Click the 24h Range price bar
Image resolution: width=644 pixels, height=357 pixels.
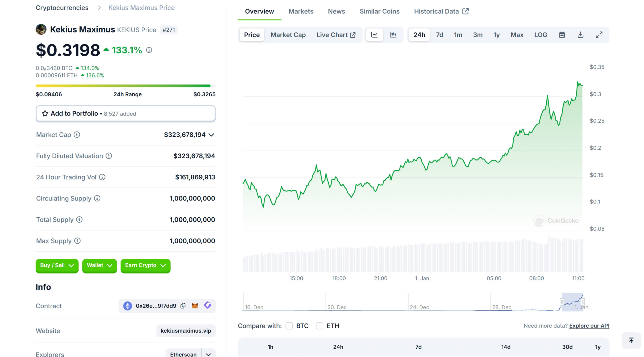click(126, 86)
